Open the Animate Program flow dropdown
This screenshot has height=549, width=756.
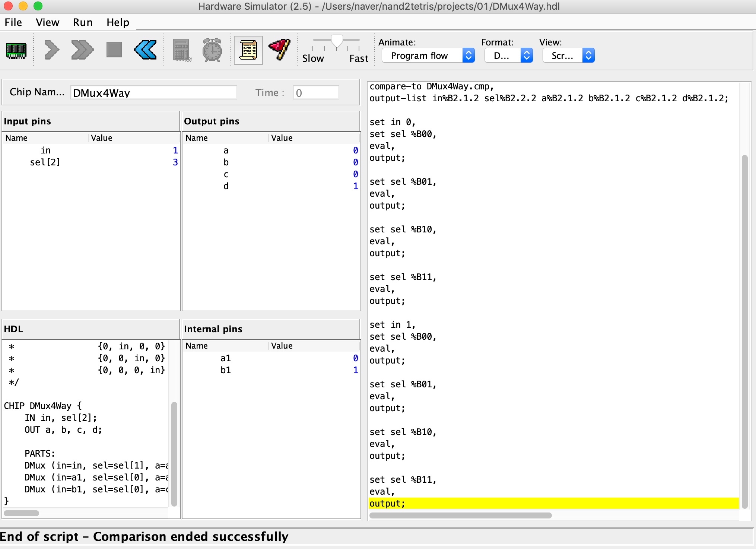(x=428, y=56)
